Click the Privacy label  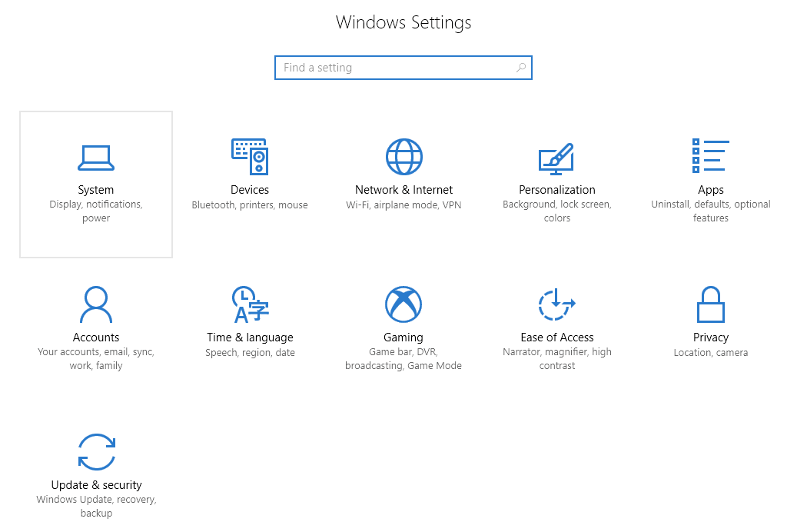click(x=711, y=337)
